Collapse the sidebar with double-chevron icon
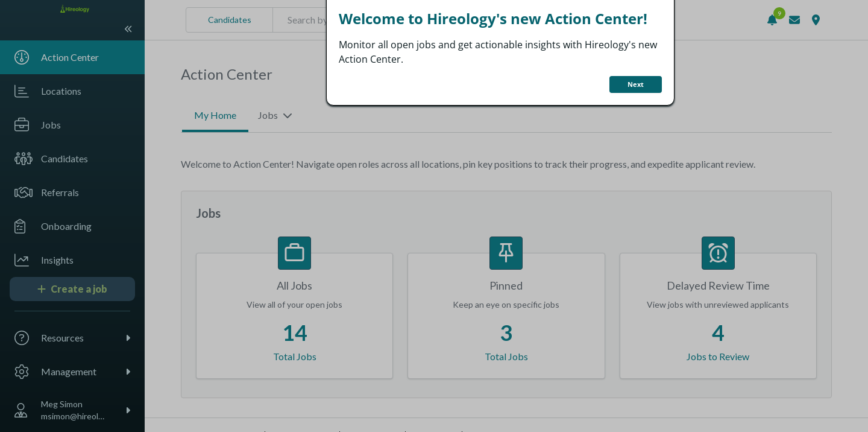Image resolution: width=868 pixels, height=432 pixels. coord(128,29)
